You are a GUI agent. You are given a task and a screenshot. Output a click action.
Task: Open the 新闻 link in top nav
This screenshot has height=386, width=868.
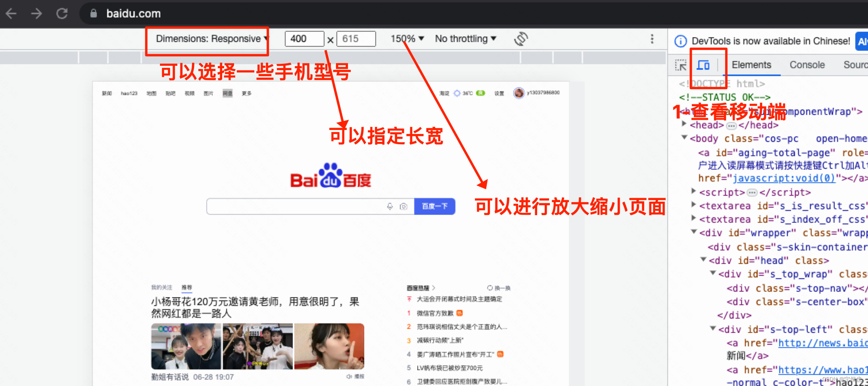click(x=107, y=94)
